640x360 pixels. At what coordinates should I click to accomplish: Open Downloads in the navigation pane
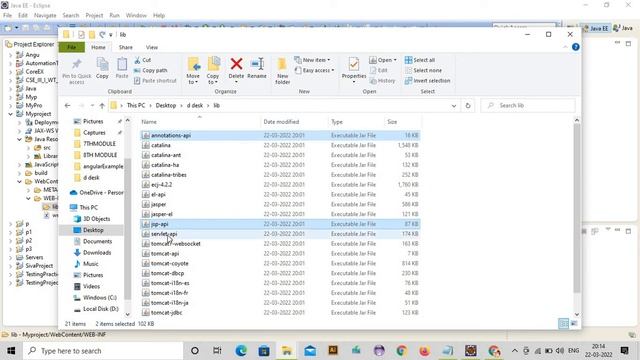coord(97,253)
